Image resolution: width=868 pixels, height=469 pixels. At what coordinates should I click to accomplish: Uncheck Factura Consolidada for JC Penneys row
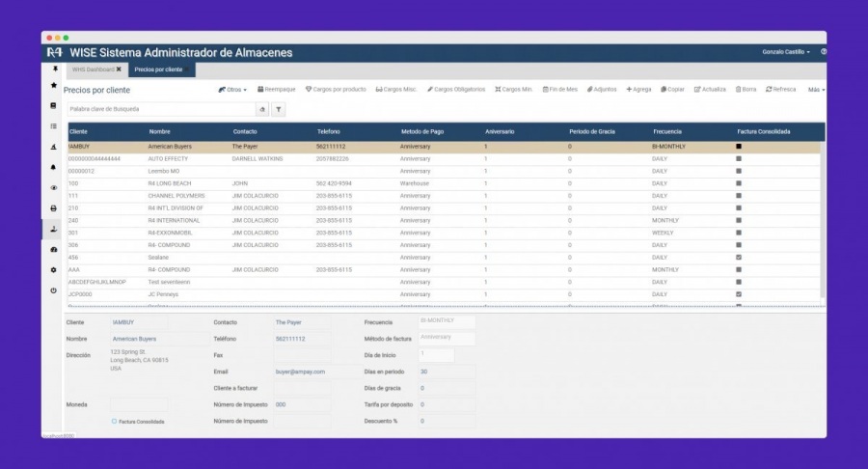coord(739,294)
